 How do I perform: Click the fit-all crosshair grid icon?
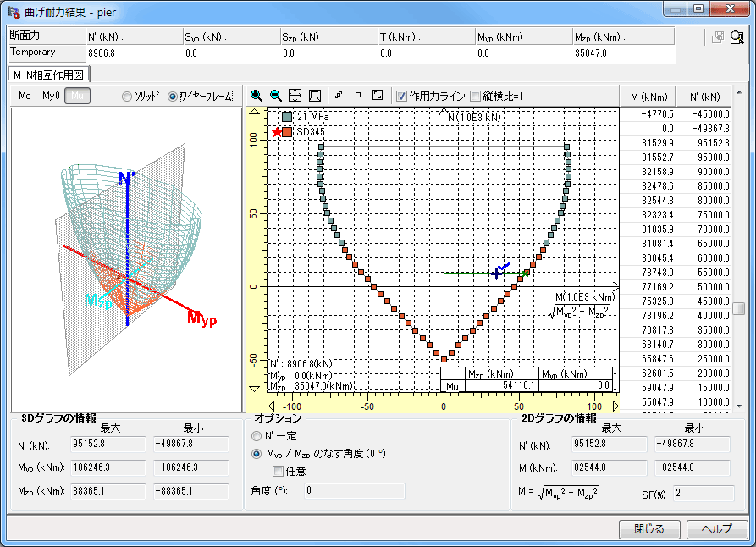coord(295,96)
